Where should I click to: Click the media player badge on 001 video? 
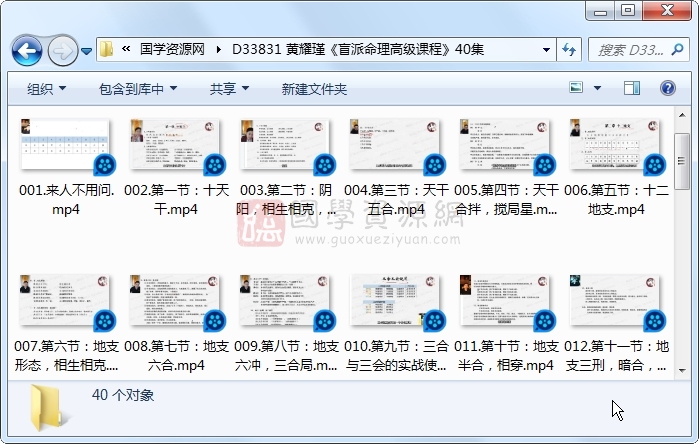[x=105, y=165]
